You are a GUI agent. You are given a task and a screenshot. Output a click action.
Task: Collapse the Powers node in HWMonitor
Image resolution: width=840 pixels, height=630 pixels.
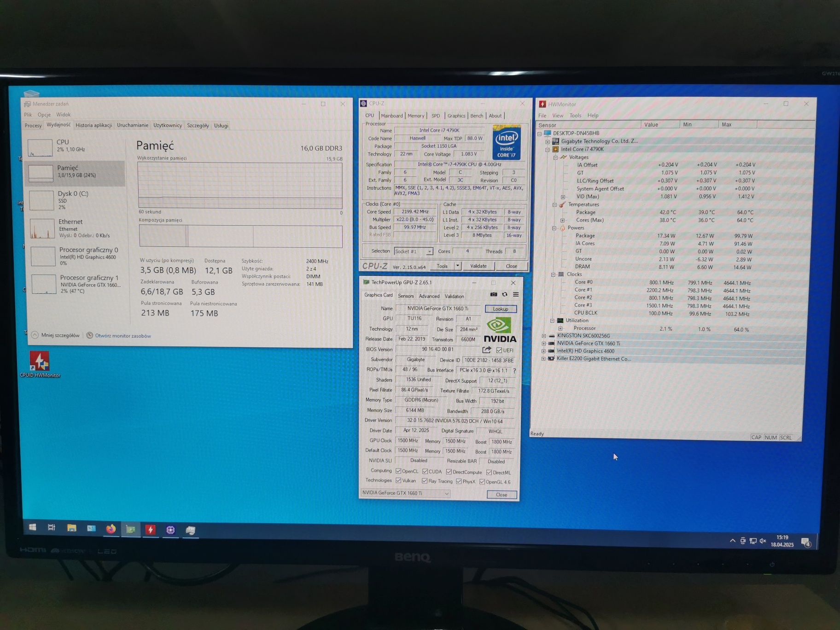tap(554, 228)
